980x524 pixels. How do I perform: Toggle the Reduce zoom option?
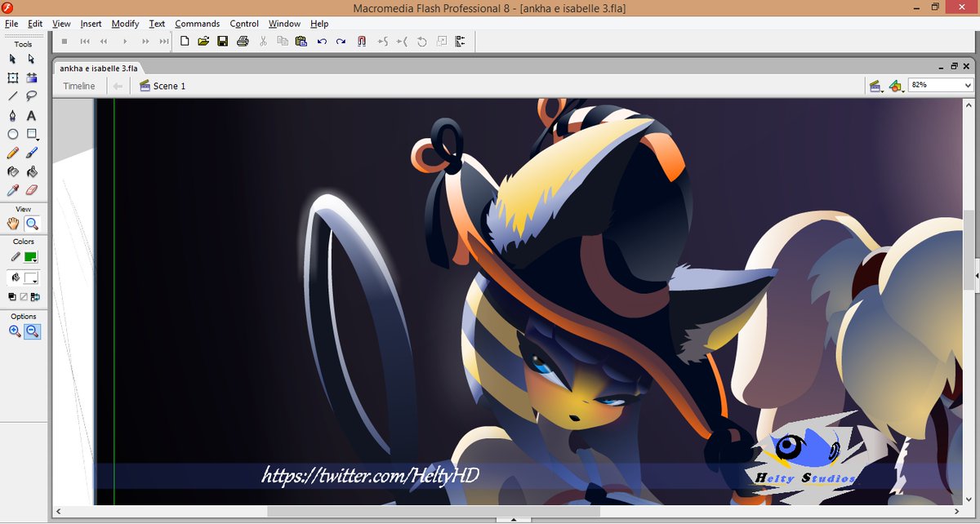(32, 331)
